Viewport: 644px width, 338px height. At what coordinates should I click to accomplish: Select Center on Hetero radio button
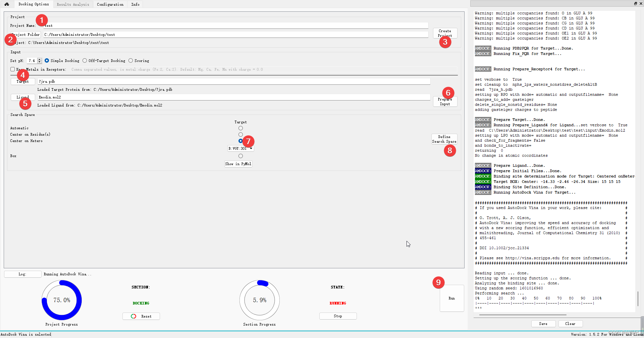240,141
